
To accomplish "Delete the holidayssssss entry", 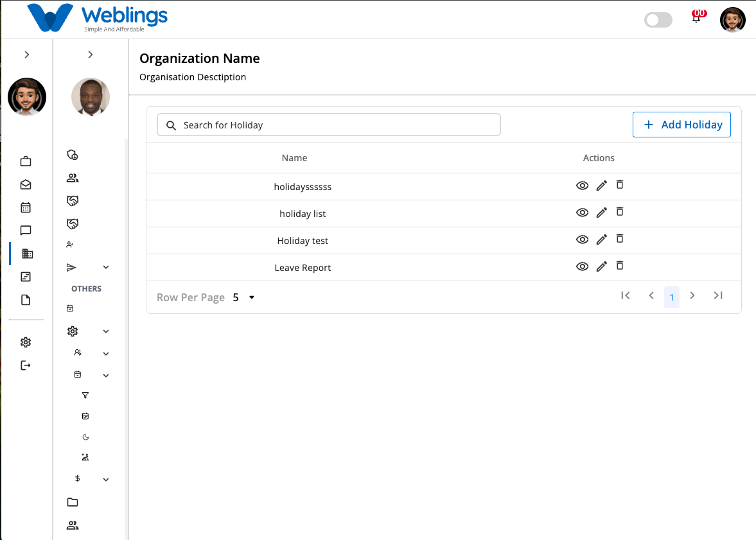I will pyautogui.click(x=620, y=185).
